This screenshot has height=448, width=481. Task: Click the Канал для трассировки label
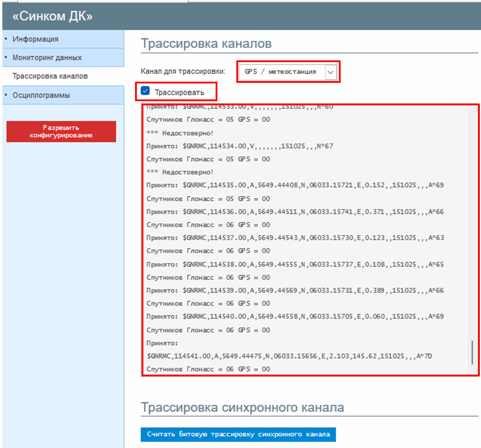[x=183, y=72]
